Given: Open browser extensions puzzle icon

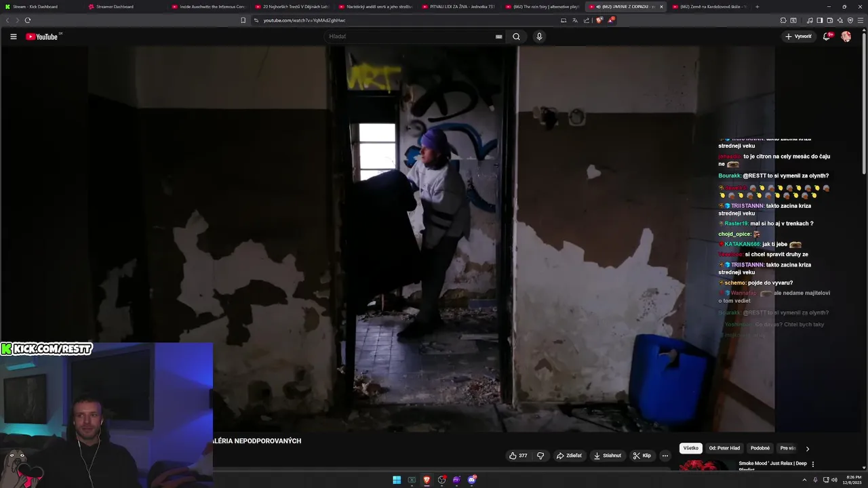Looking at the screenshot, I should tap(783, 20).
